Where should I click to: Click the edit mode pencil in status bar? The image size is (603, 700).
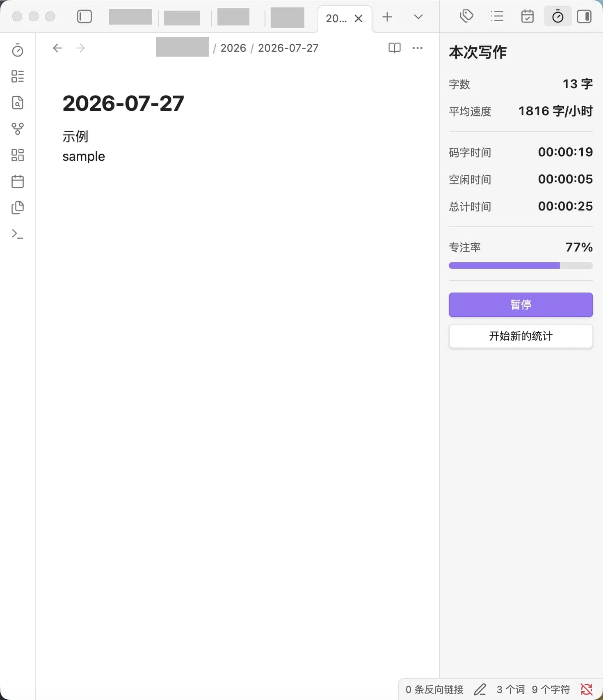click(x=480, y=689)
